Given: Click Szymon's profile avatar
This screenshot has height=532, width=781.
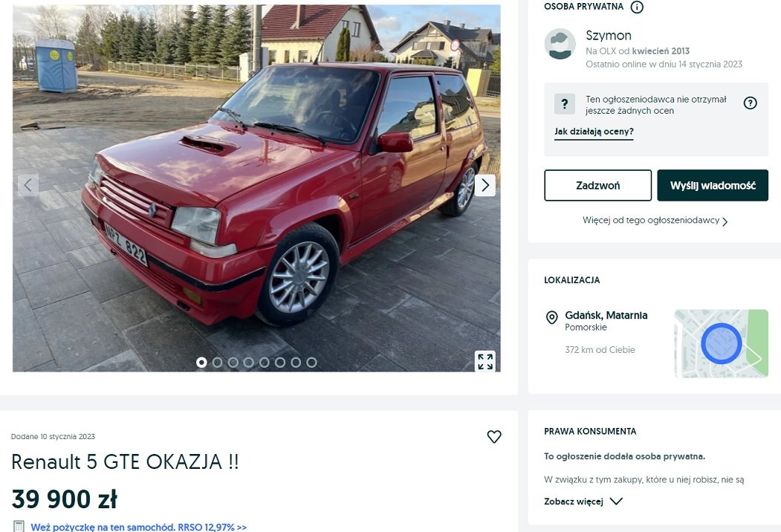Looking at the screenshot, I should [560, 44].
